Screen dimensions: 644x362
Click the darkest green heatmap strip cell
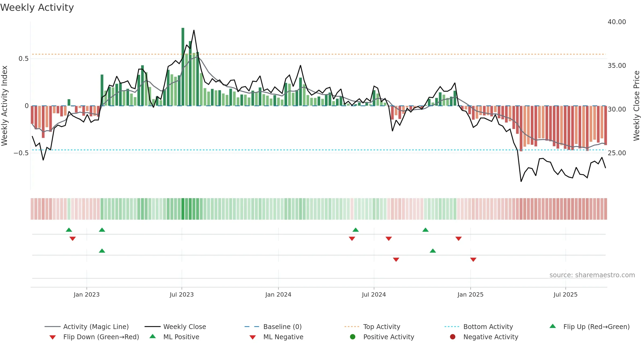(x=183, y=209)
